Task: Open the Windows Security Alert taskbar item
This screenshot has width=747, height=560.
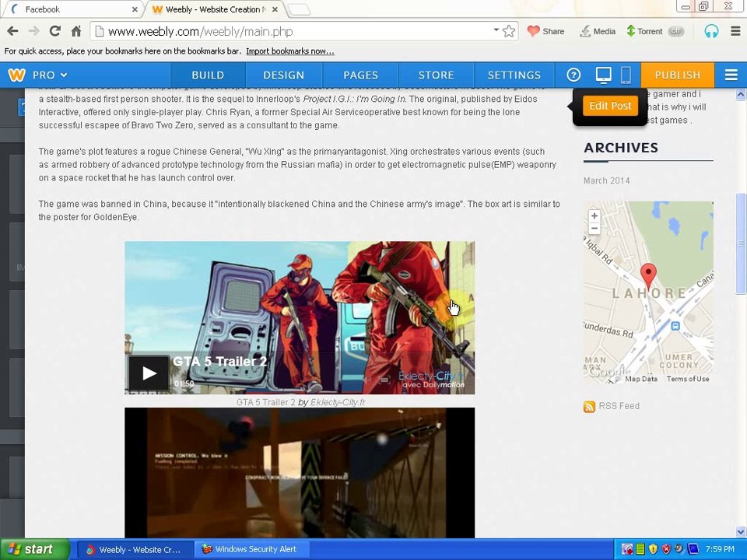Action: [252, 550]
